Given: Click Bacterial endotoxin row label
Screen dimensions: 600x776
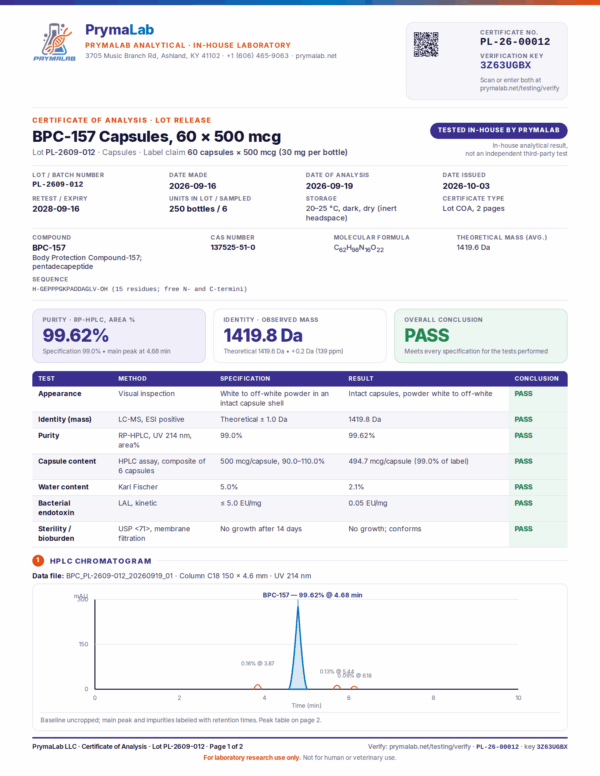Looking at the screenshot, I should [x=56, y=508].
